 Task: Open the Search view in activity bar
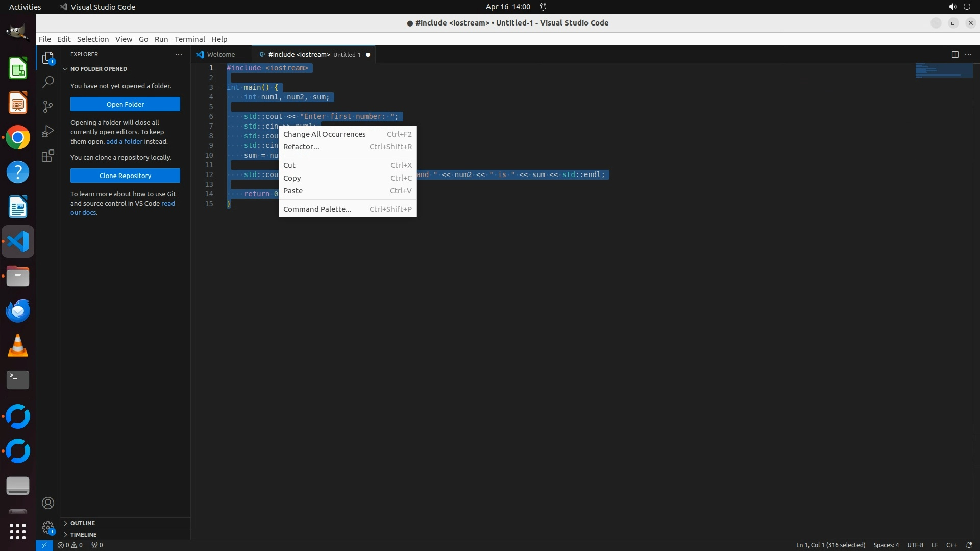[48, 82]
